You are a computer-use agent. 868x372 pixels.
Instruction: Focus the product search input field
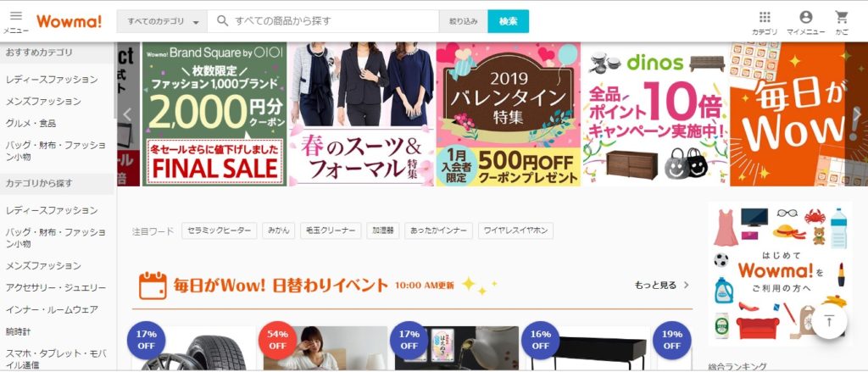tap(323, 21)
